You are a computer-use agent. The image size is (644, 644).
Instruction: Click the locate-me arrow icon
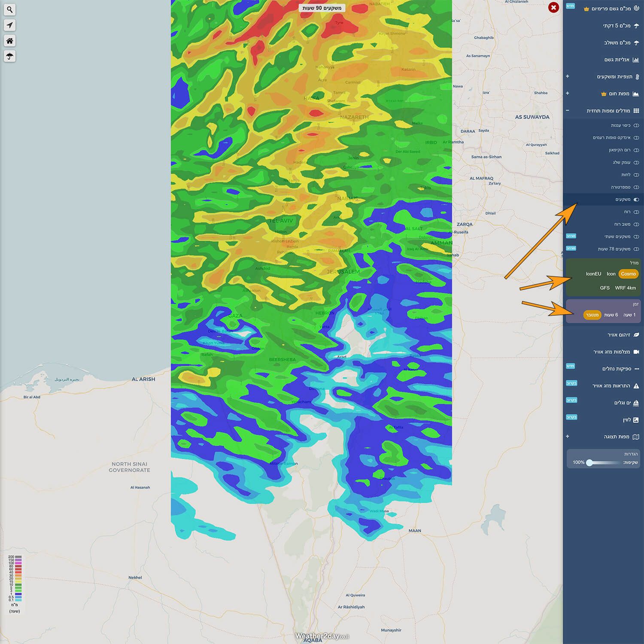click(9, 25)
